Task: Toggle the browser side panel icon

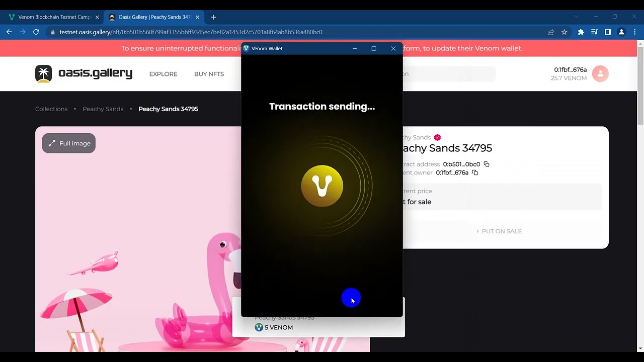Action: coord(608,32)
